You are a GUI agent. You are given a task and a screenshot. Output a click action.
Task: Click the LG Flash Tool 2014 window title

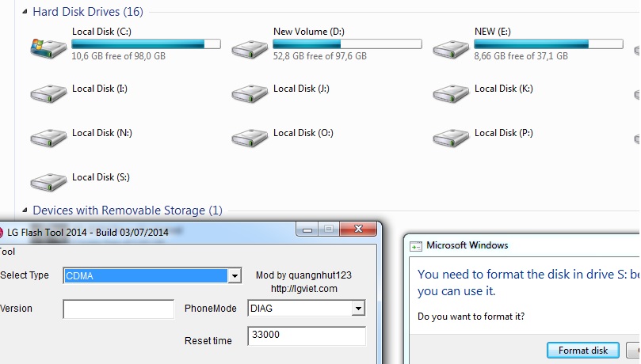point(88,233)
